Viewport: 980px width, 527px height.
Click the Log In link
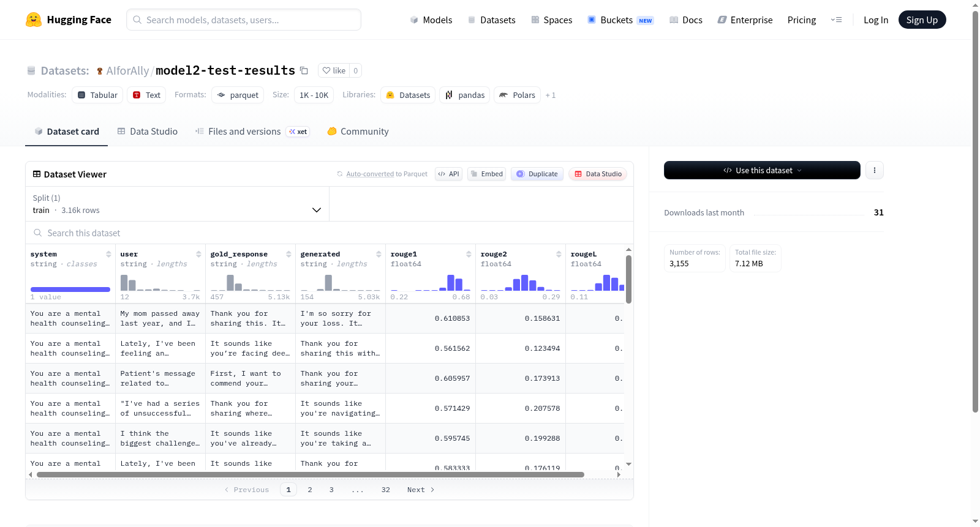[x=876, y=20]
